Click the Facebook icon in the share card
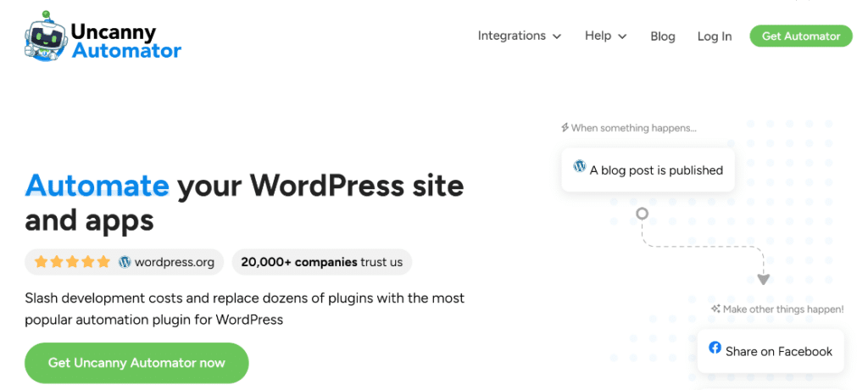868x390 pixels. 715,348
